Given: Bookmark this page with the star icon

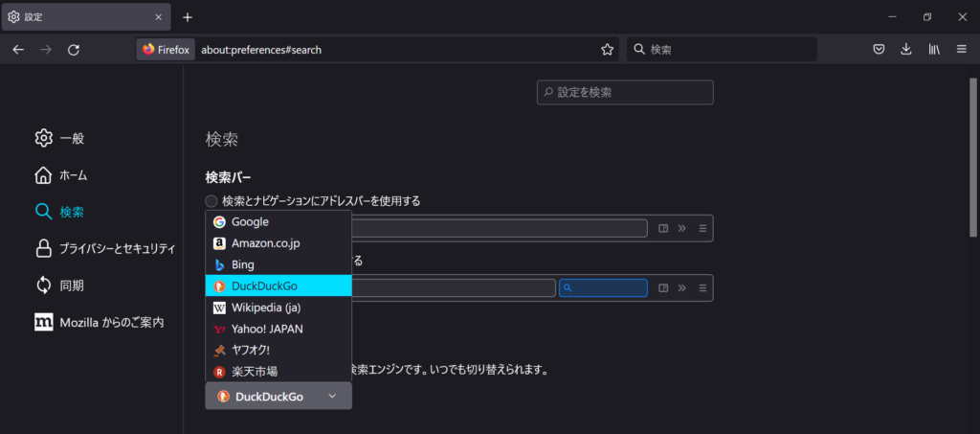Looking at the screenshot, I should coord(607,50).
